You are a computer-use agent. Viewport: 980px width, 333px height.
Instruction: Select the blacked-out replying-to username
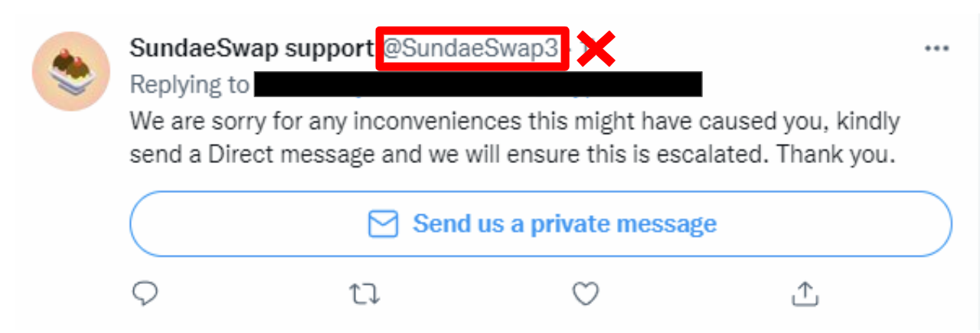tap(478, 84)
